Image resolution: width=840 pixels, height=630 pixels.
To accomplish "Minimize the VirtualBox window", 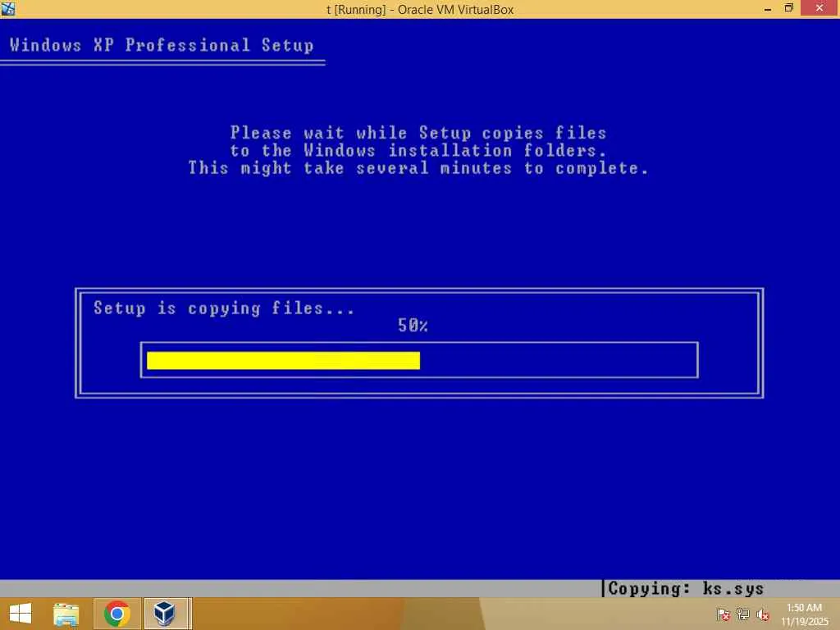I will [768, 8].
